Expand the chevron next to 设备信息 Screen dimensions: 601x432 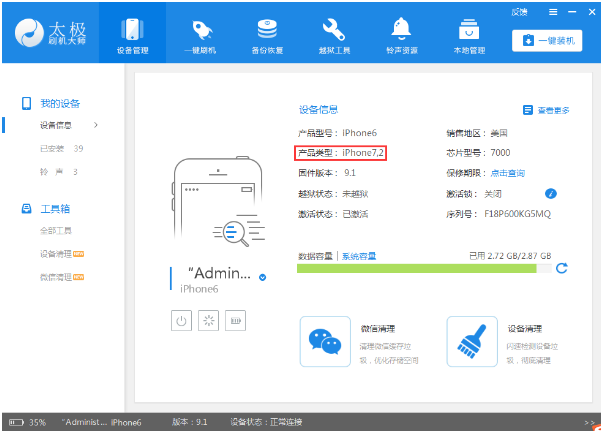point(96,125)
